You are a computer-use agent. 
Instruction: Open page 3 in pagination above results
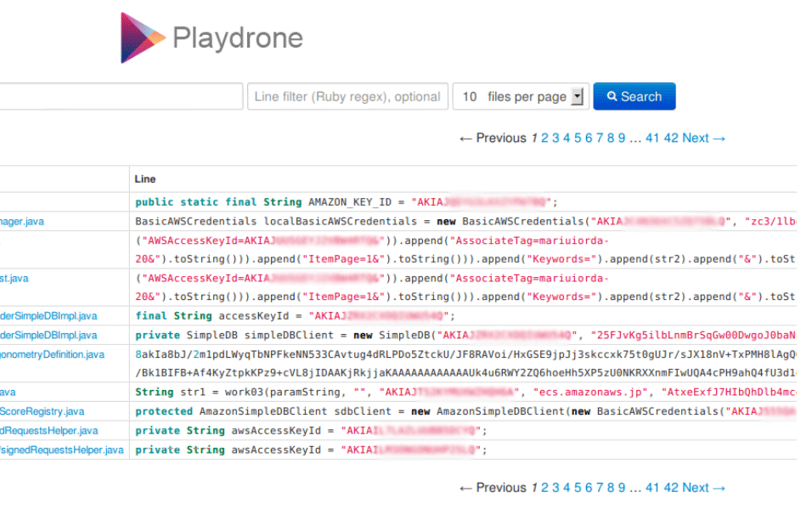[x=555, y=139]
